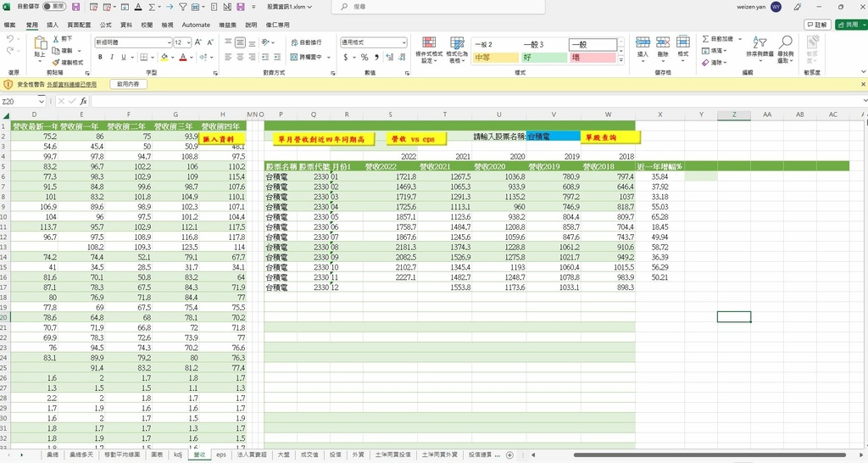Toggle Middle Align vertical alignment
This screenshot has height=463, width=868.
pyautogui.click(x=240, y=42)
